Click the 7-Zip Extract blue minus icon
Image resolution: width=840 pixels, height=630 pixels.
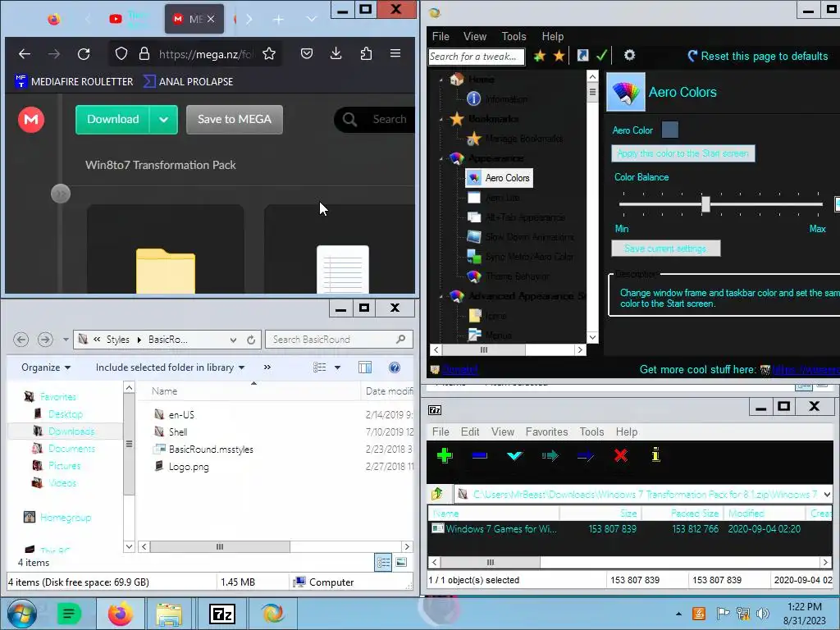click(x=479, y=455)
